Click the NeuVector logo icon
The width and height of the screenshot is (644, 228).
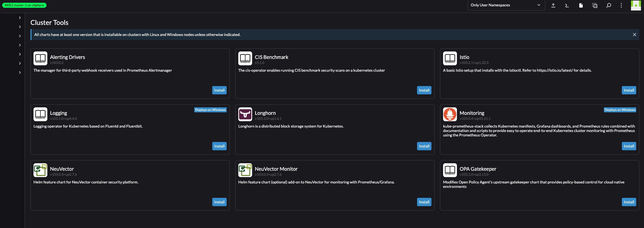[40, 170]
